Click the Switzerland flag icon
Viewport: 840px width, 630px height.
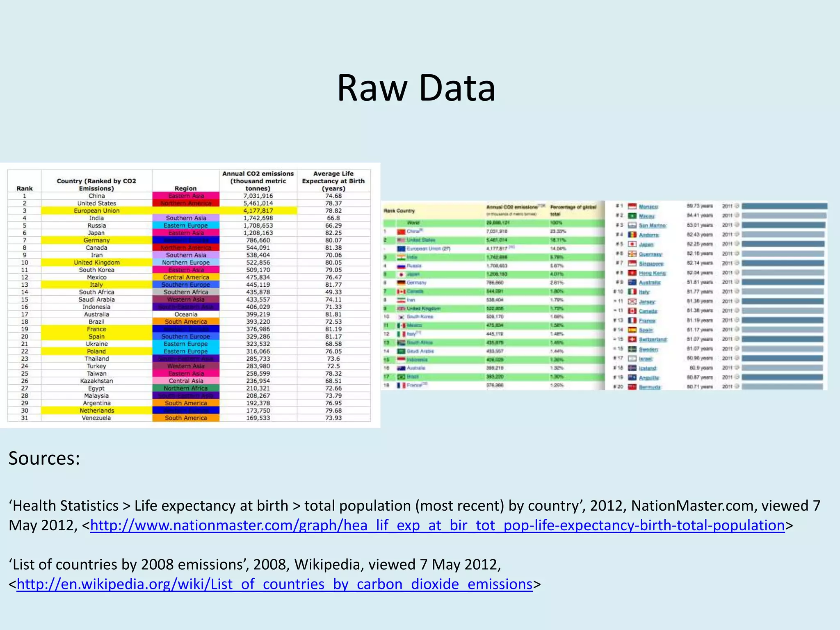tap(632, 339)
